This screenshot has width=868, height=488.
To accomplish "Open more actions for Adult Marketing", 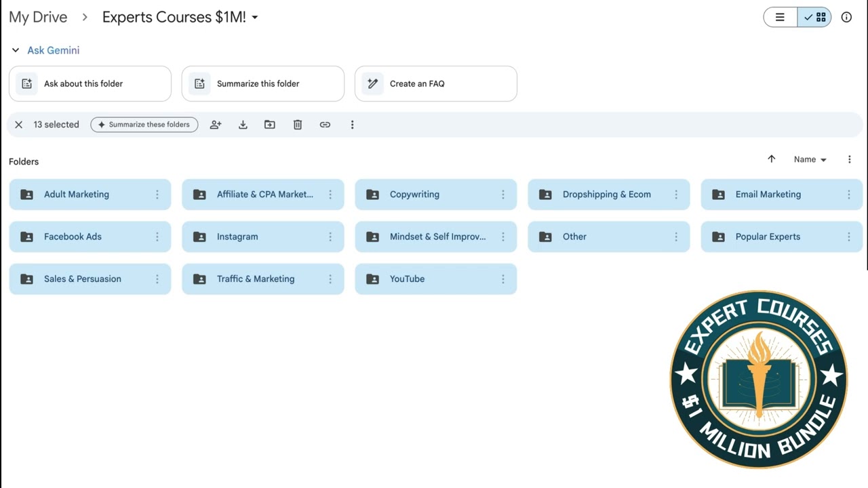I will [157, 195].
